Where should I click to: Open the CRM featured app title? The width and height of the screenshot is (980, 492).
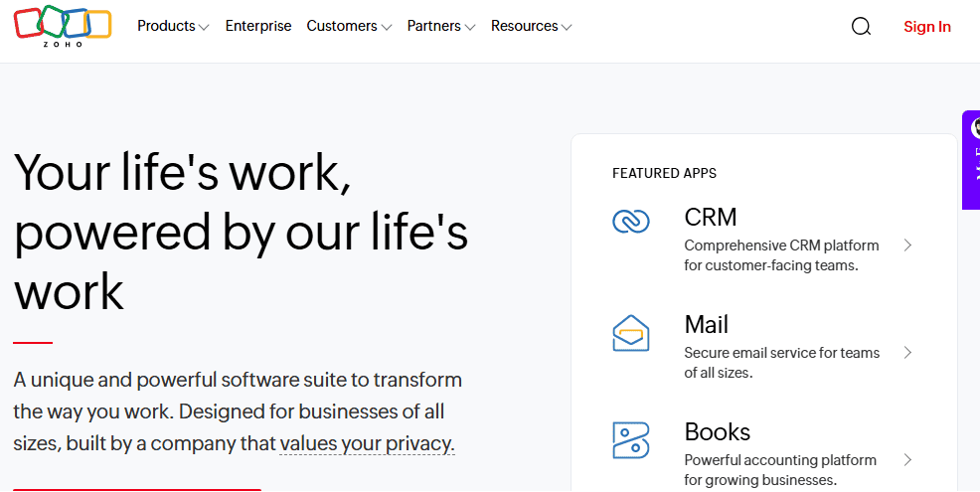click(711, 217)
